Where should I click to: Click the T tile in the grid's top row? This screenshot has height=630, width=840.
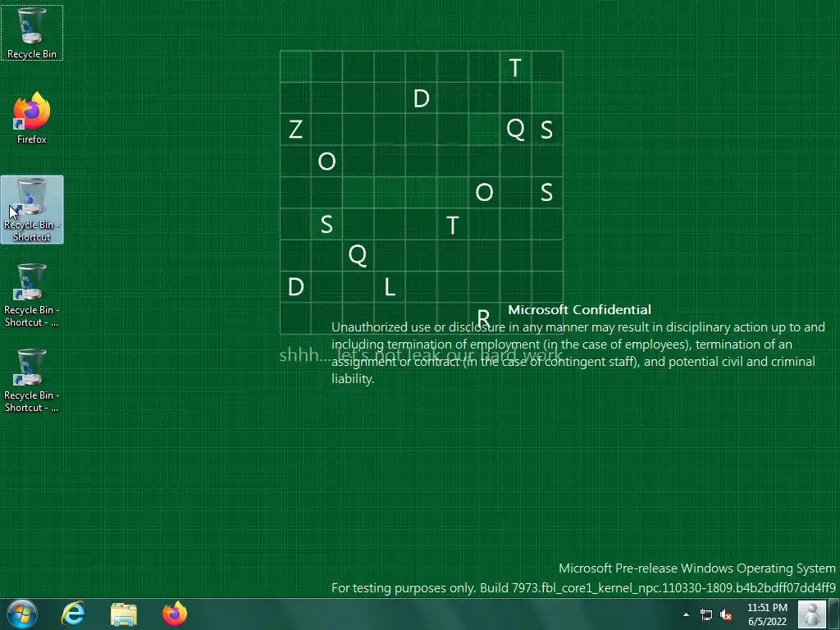pyautogui.click(x=515, y=67)
